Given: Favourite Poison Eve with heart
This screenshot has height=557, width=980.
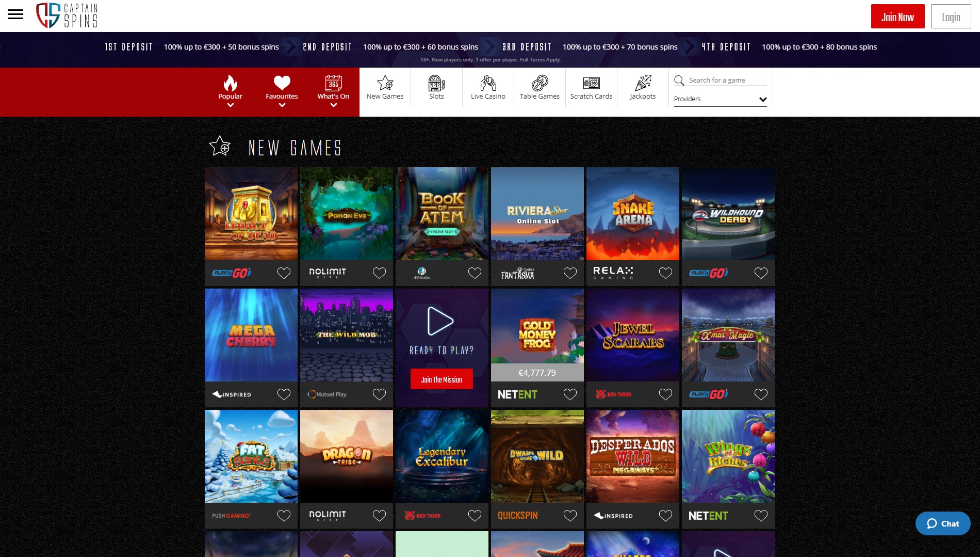Looking at the screenshot, I should point(379,273).
